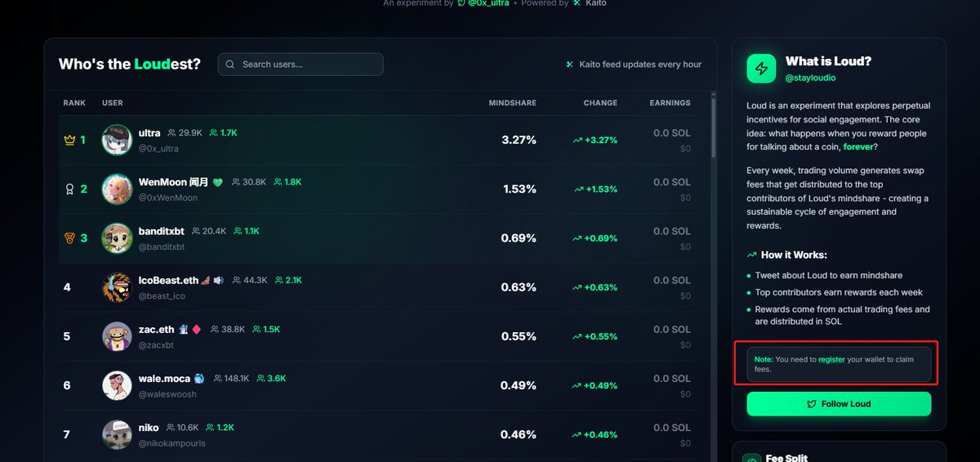Click the What is Loud? heading

(828, 61)
